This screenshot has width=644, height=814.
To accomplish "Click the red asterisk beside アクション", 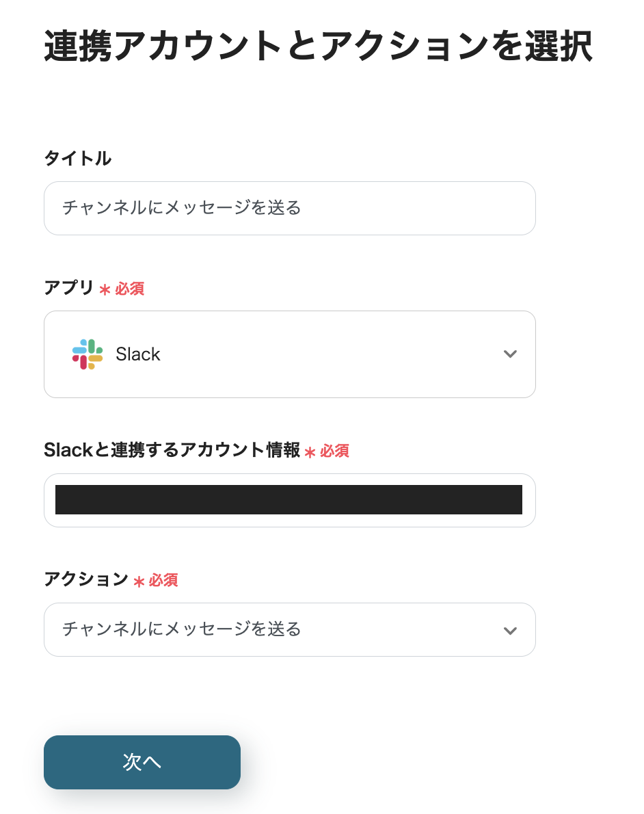I will click(139, 581).
